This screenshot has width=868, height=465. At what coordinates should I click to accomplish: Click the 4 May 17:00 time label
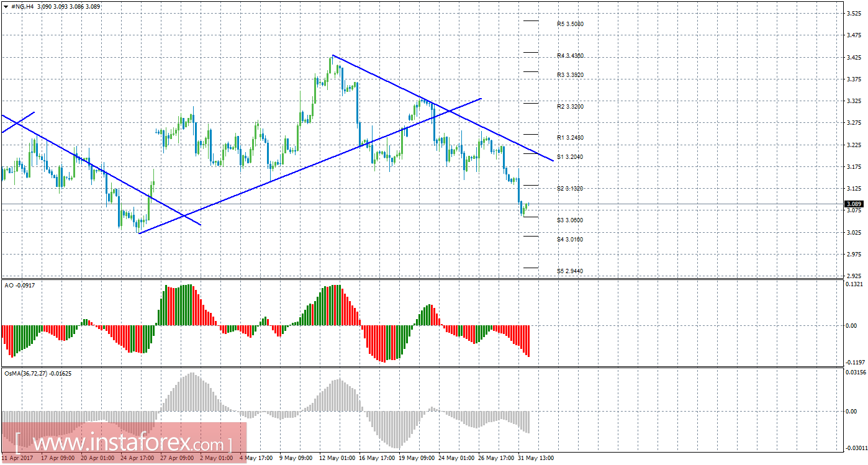[x=257, y=459]
